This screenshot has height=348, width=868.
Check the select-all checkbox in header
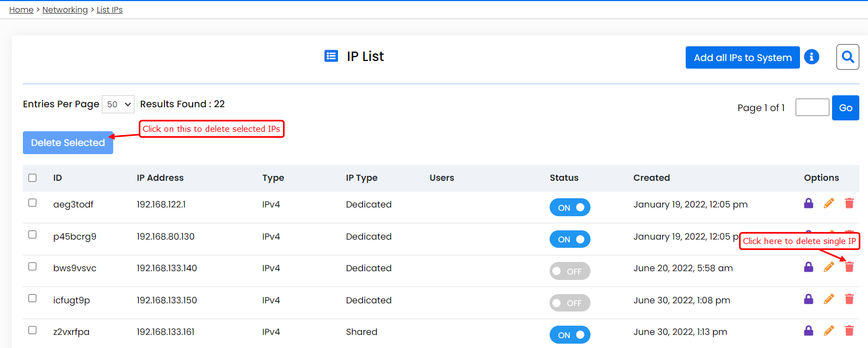click(33, 178)
